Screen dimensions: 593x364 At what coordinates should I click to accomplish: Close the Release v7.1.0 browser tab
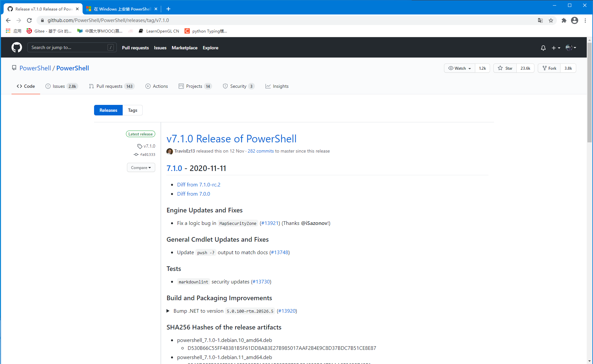point(77,9)
